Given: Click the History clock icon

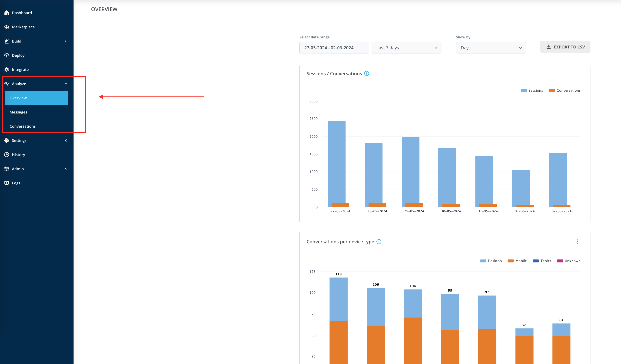Looking at the screenshot, I should pyautogui.click(x=7, y=155).
